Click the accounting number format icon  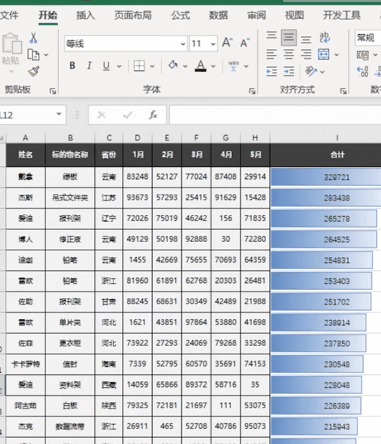(363, 55)
